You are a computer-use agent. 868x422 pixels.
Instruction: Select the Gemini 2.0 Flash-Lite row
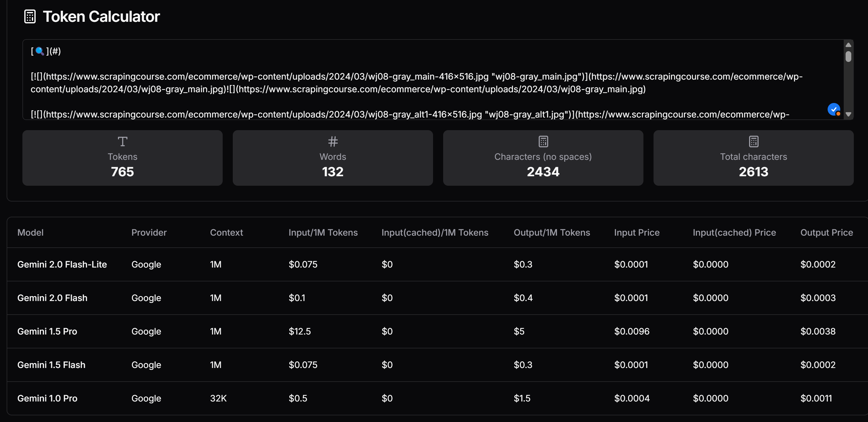(62, 264)
